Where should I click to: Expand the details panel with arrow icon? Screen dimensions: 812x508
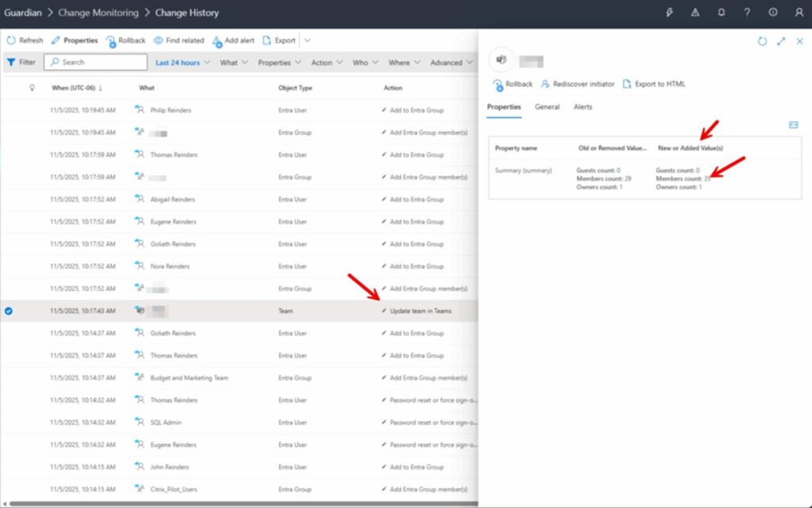point(781,41)
